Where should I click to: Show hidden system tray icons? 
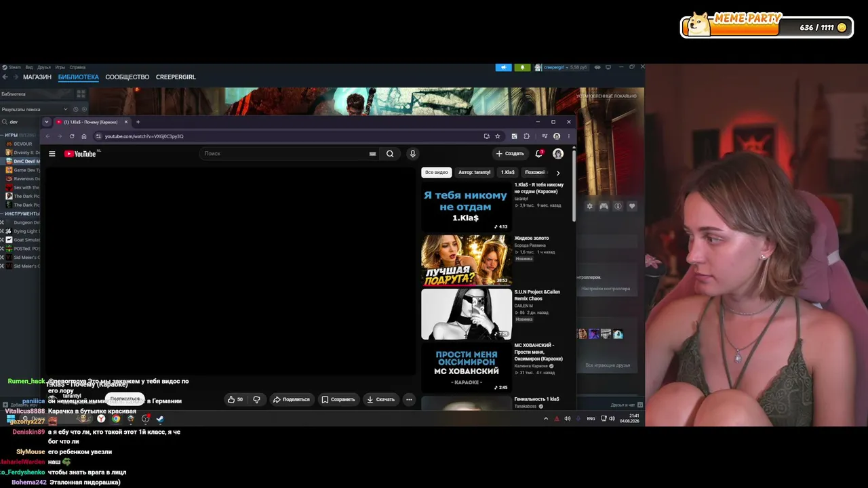546,419
